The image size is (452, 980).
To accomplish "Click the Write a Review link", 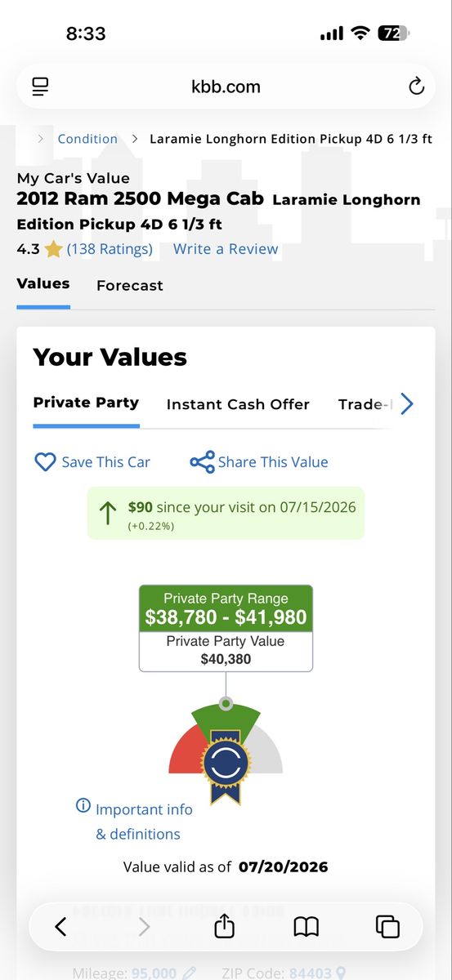I will [226, 249].
